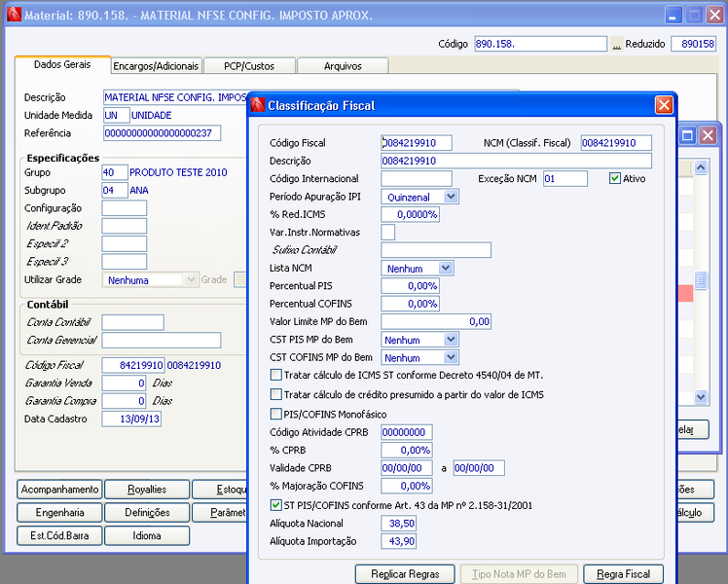Click the red app icon in Material window title
The image size is (728, 584).
click(15, 15)
